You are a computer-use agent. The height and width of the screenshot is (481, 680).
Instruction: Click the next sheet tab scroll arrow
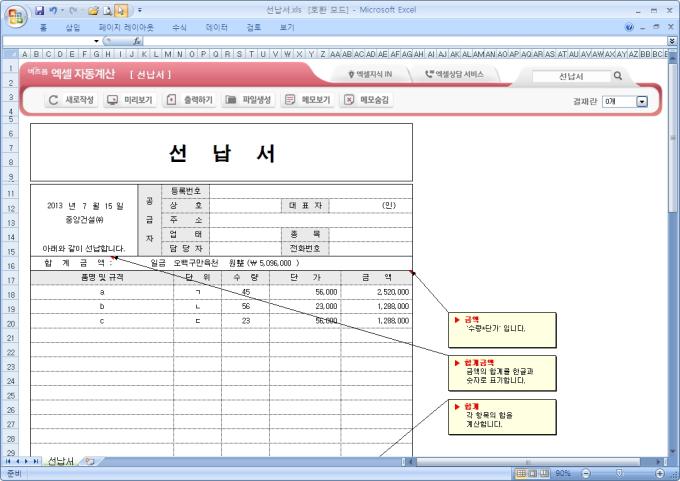point(26,461)
